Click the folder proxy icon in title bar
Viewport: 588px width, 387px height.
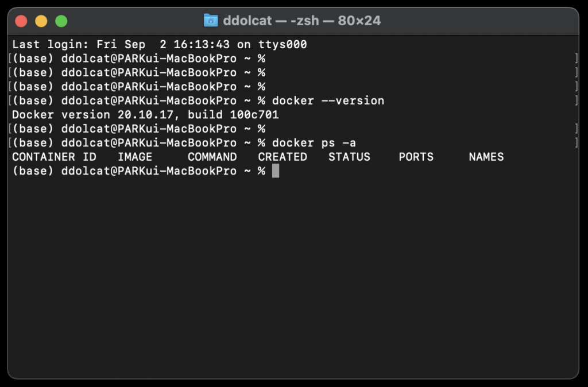click(211, 21)
